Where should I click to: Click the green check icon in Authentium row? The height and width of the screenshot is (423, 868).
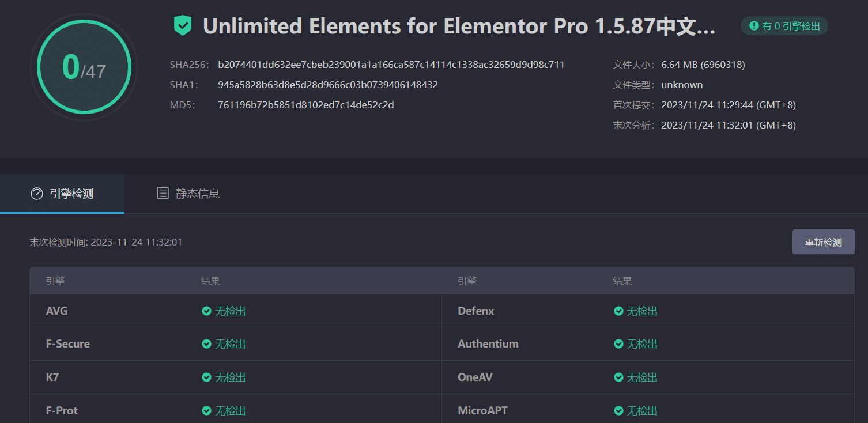click(618, 344)
